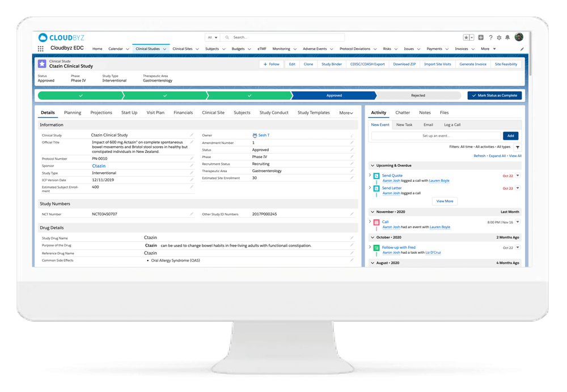Collapse the Upcoming & Overdue section
The image size is (567, 392).
pyautogui.click(x=373, y=165)
